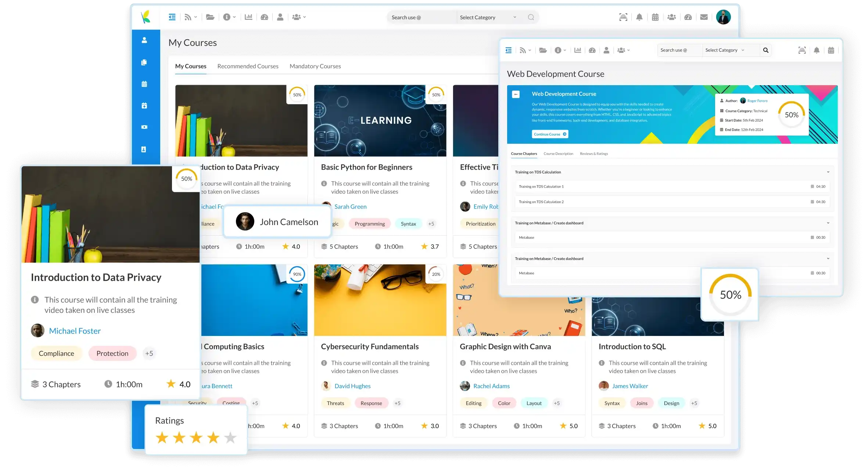
Task: Click back arrow on Web Development banner
Action: [x=516, y=94]
